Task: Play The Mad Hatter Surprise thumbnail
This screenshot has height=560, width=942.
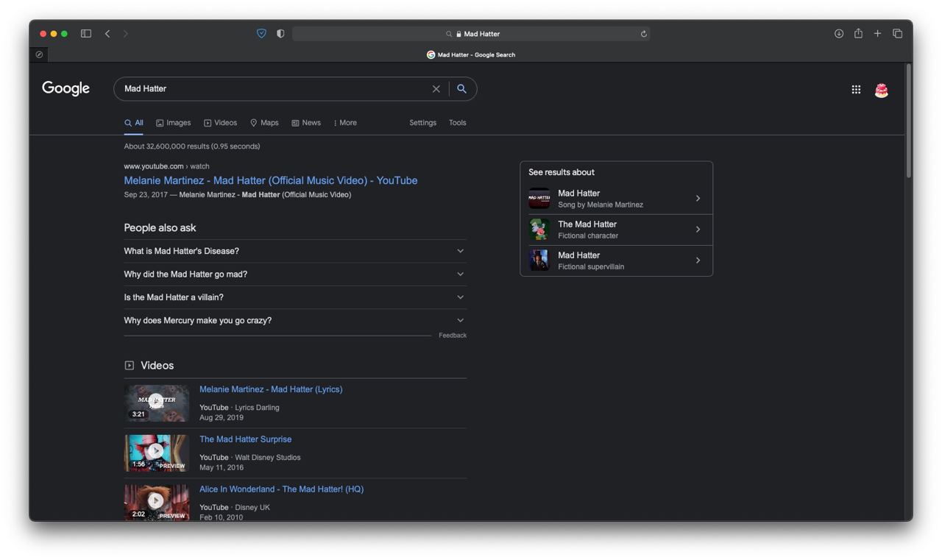Action: (157, 453)
